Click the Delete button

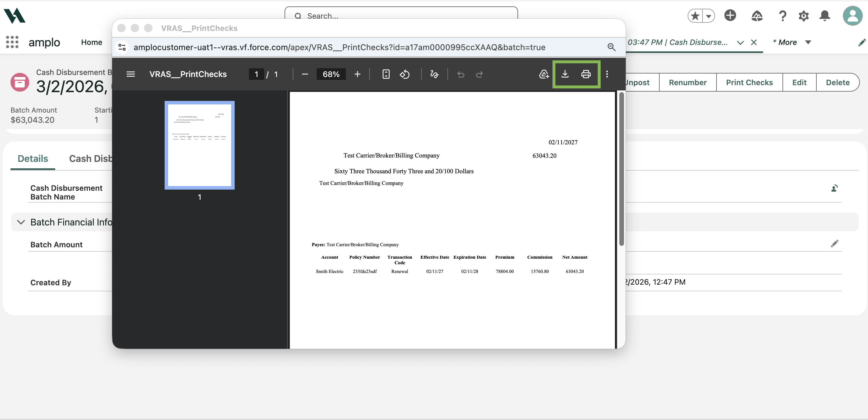click(837, 83)
